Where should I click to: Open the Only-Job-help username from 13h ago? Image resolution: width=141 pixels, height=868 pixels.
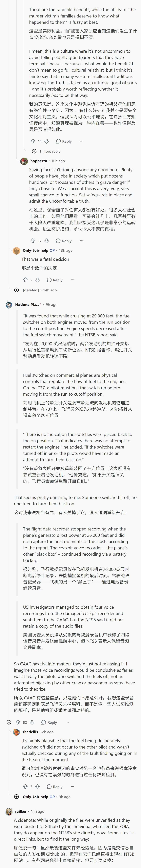coord(36,250)
